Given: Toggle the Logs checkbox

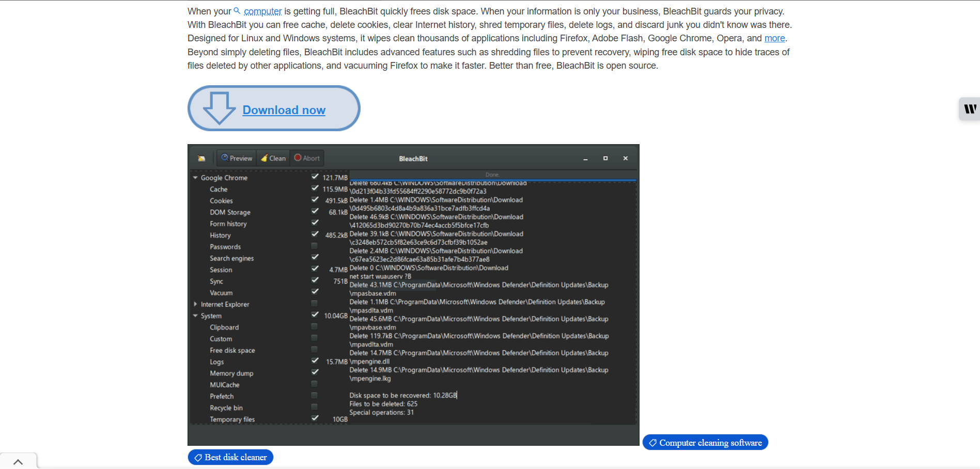Looking at the screenshot, I should [315, 361].
